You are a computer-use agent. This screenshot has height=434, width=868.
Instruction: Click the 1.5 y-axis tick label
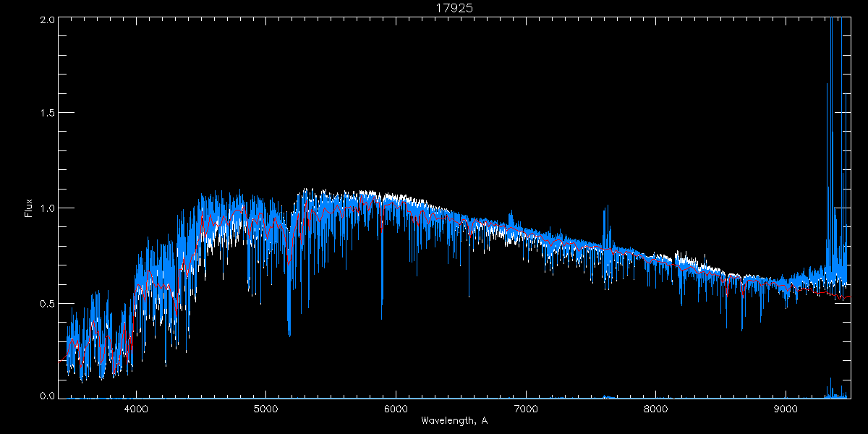45,114
